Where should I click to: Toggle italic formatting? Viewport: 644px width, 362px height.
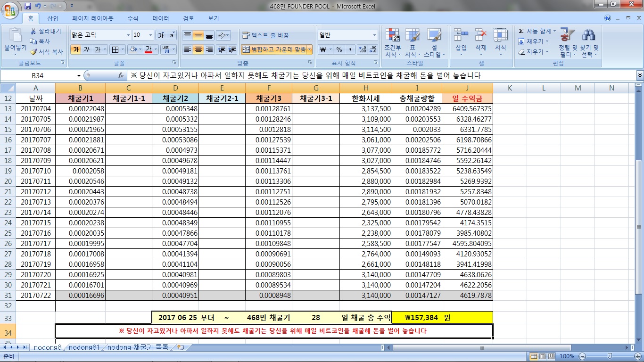(86, 49)
